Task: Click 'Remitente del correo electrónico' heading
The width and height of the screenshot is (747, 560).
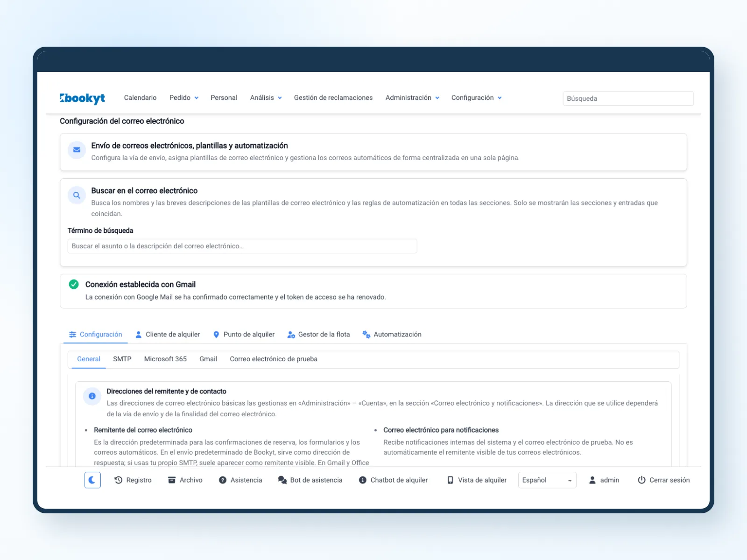Action: pyautogui.click(x=143, y=430)
